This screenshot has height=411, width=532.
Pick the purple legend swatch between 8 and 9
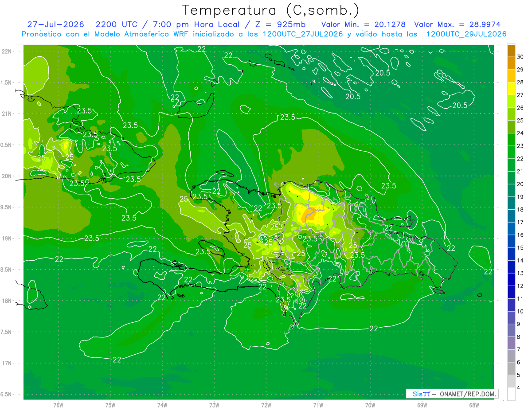[x=511, y=330]
